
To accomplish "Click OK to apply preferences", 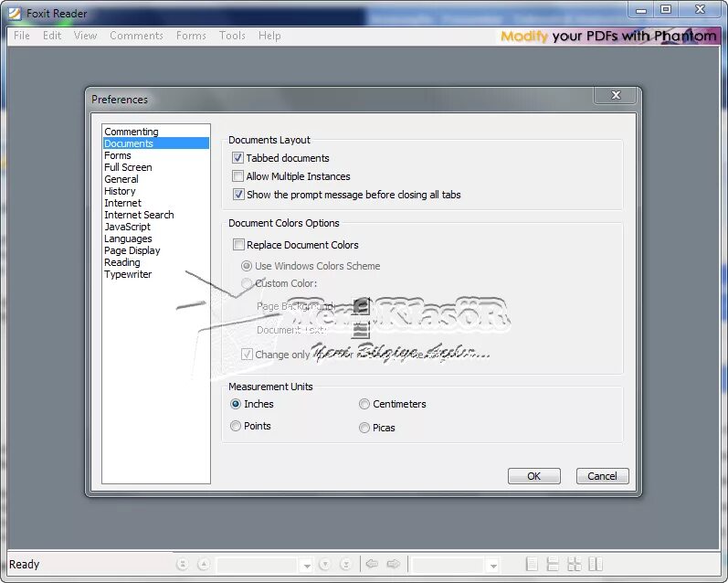I will pyautogui.click(x=534, y=476).
